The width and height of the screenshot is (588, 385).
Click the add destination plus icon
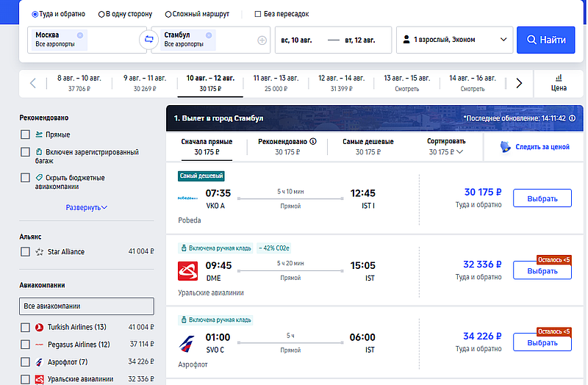point(262,40)
